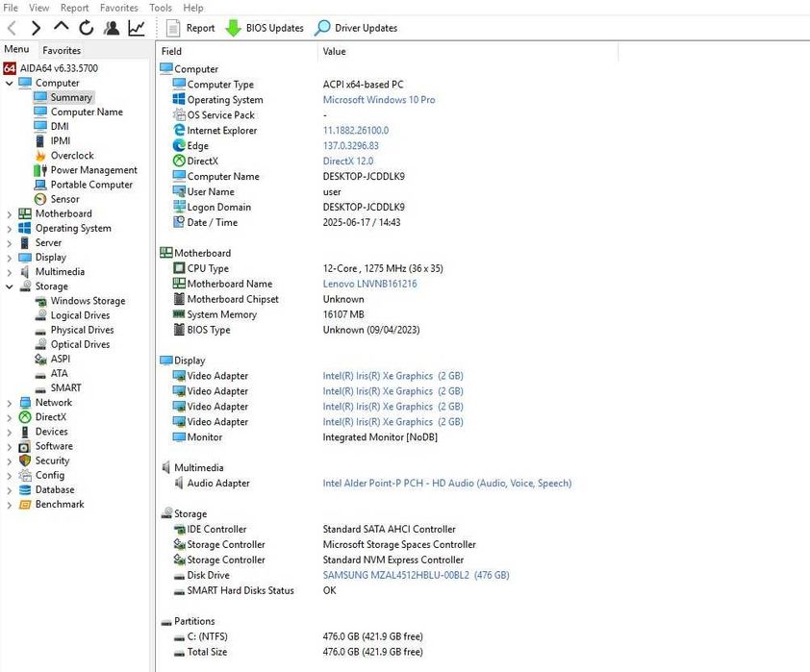Expand the Display tree node
The image size is (810, 672).
click(10, 257)
